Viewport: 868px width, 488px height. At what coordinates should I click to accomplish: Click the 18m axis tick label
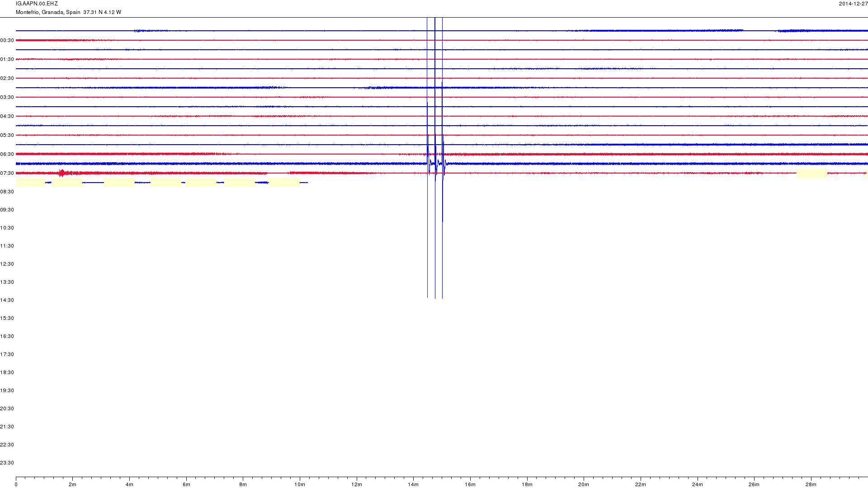pyautogui.click(x=527, y=484)
